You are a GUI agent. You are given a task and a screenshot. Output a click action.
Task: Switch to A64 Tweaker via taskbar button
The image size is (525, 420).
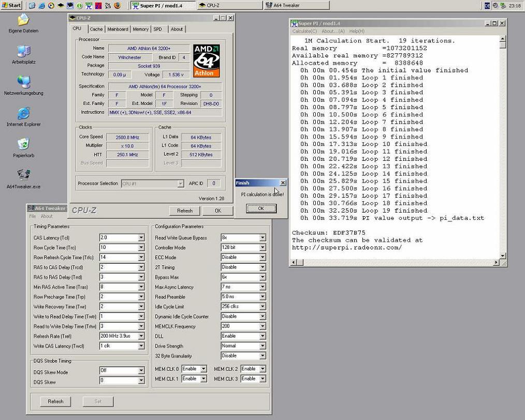297,5
